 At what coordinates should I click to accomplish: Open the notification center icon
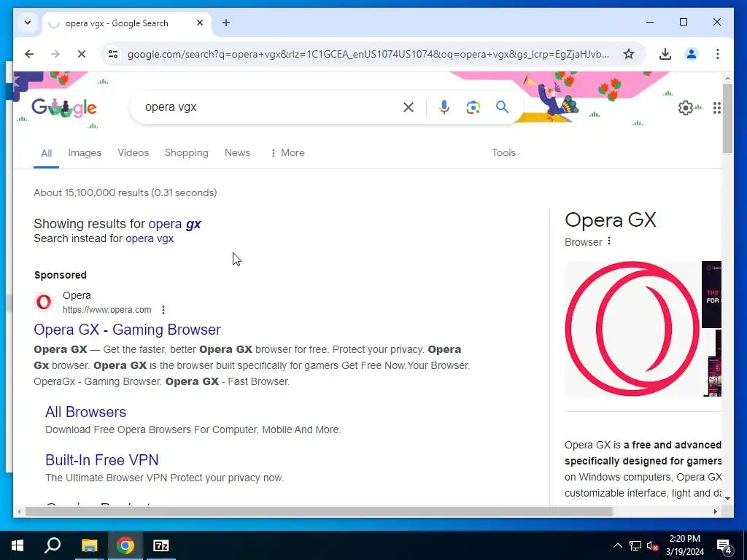724,545
